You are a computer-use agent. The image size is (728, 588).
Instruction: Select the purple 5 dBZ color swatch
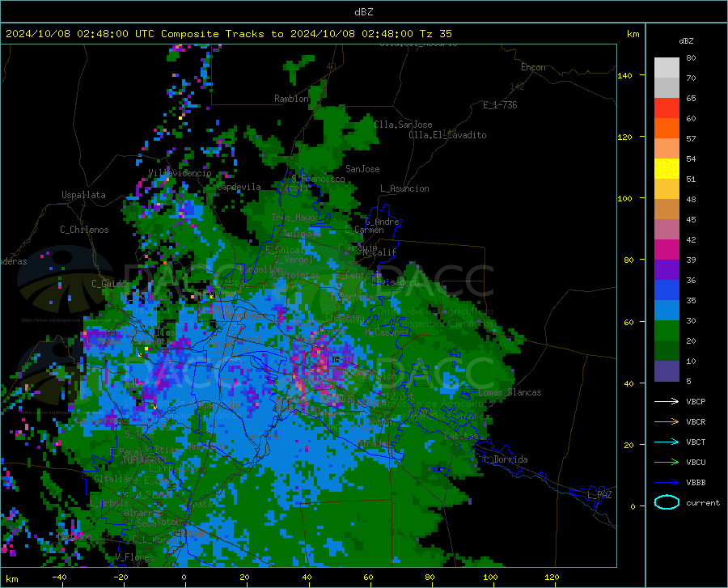pyautogui.click(x=667, y=371)
